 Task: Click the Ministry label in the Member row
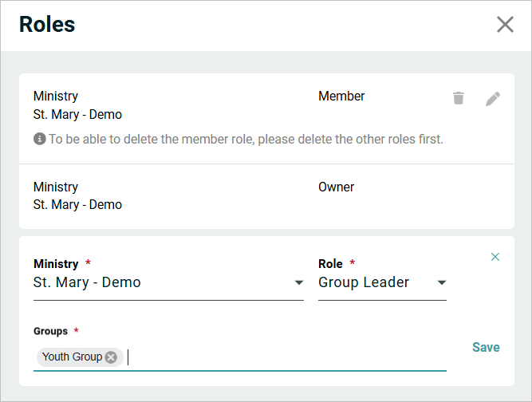(56, 97)
